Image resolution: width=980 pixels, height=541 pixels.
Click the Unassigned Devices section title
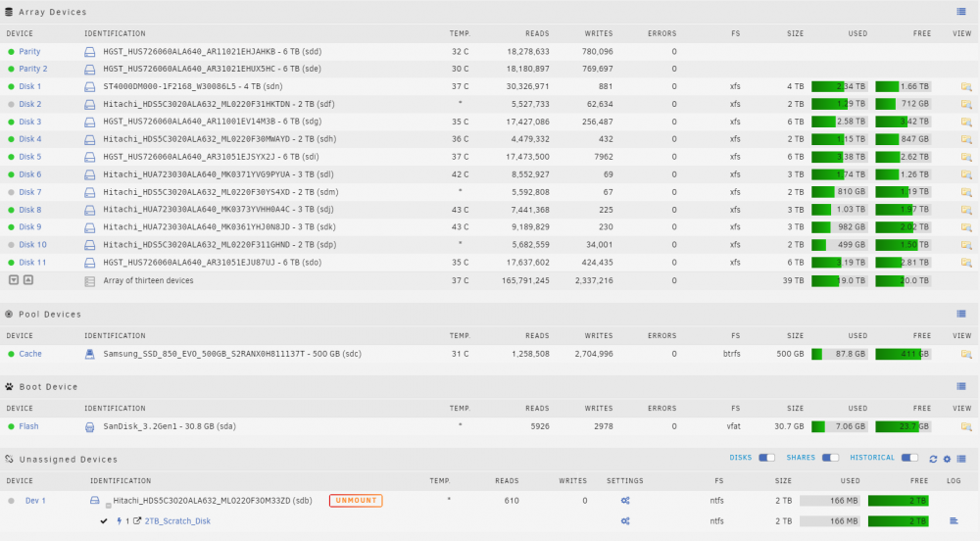[x=69, y=459]
